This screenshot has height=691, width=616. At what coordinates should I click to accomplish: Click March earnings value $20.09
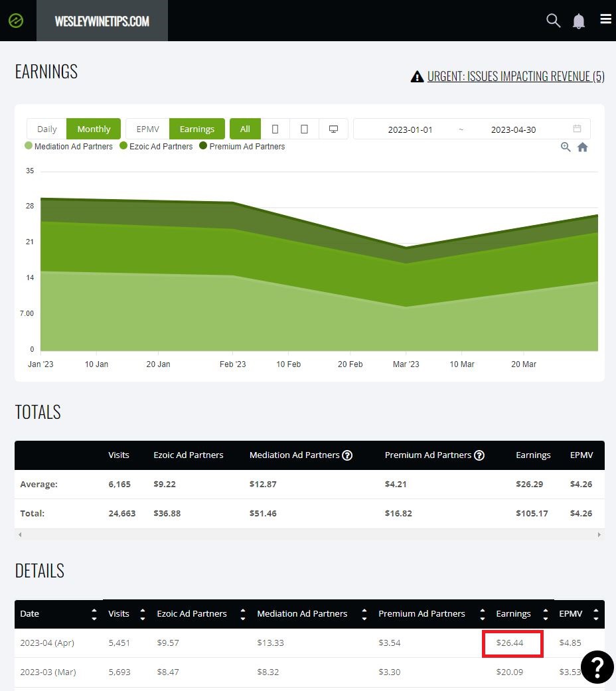pos(510,672)
